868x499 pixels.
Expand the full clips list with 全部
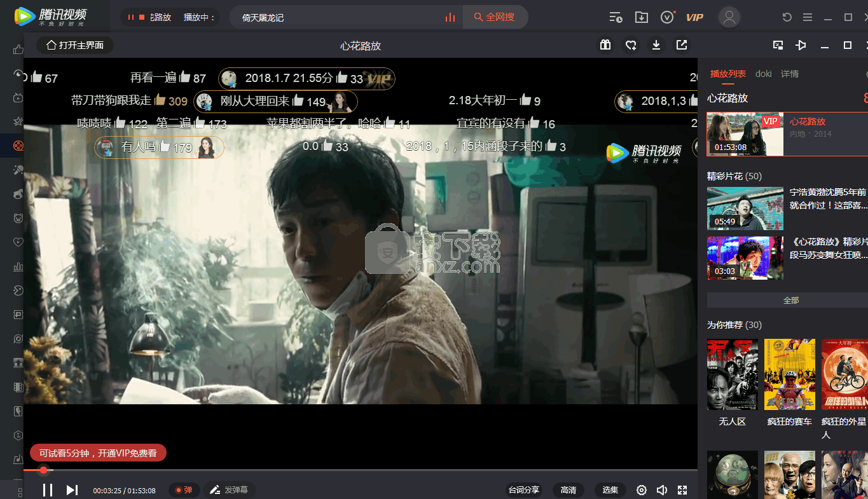(x=790, y=300)
